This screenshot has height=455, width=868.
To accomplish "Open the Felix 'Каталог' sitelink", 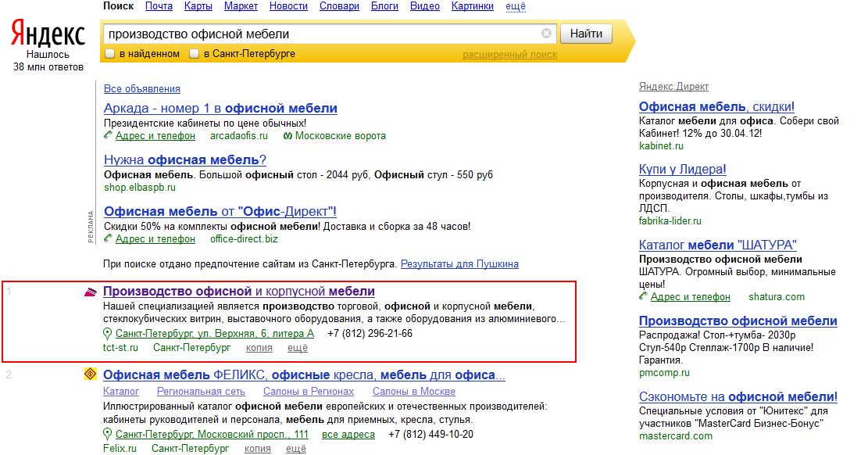I will point(120,391).
